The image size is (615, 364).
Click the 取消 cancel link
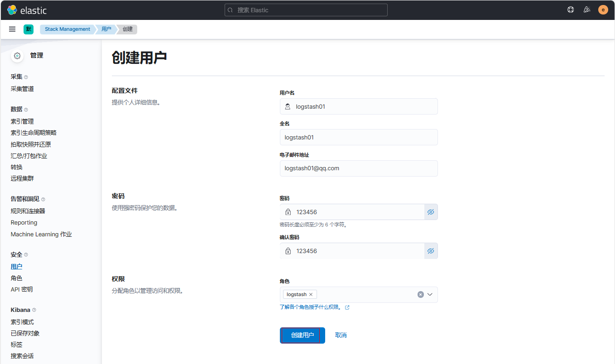click(341, 335)
